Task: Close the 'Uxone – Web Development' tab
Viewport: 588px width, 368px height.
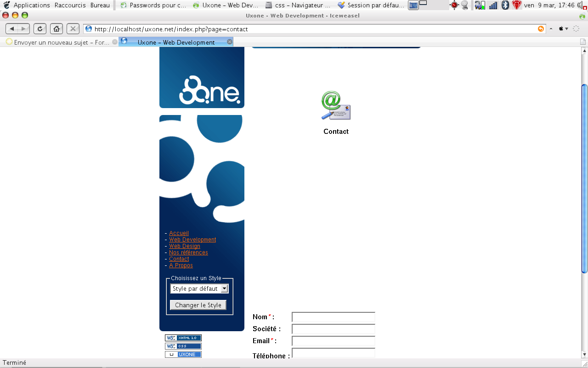Action: click(x=230, y=42)
